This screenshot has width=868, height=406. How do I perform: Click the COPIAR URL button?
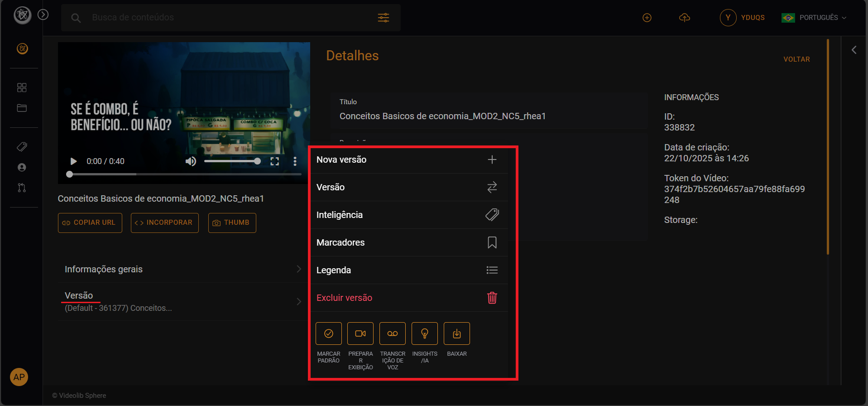90,223
